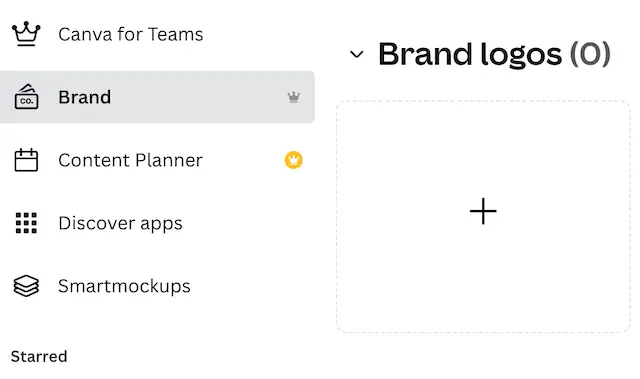Collapse the Brand logos section chevron

(357, 54)
